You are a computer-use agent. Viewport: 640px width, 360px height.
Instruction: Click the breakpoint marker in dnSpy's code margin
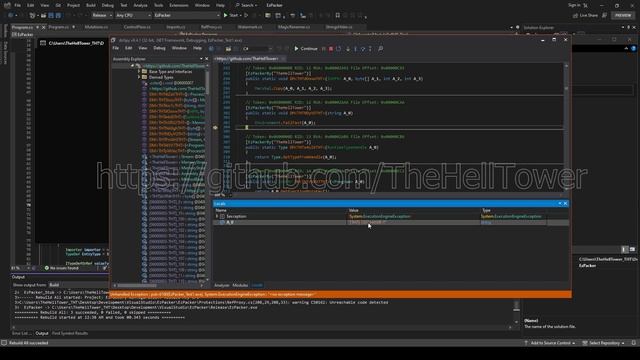(x=215, y=127)
